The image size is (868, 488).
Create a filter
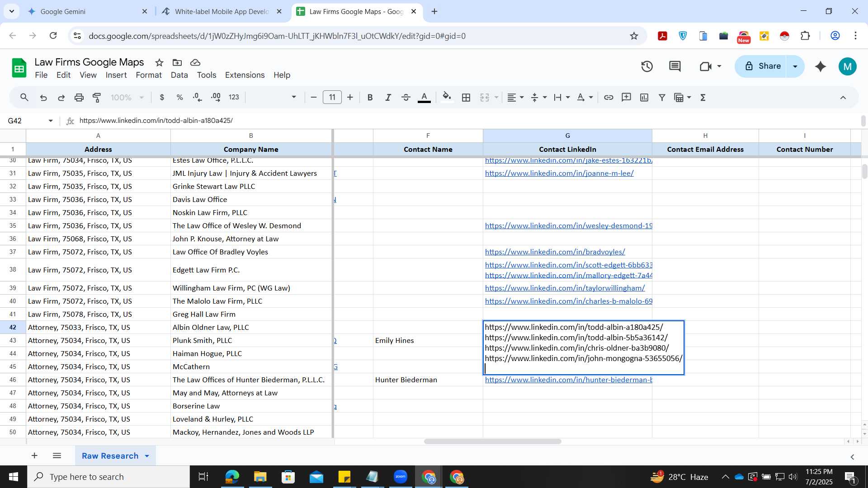[662, 97]
